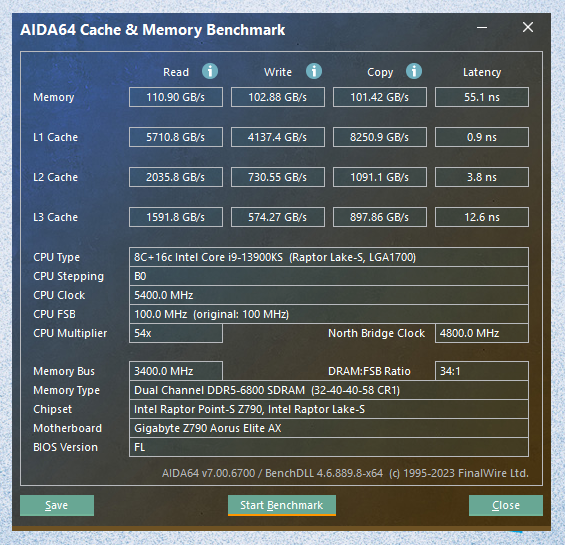
Task: Click the L3 Cache Write value 574.27 GB/s
Action: point(278,217)
